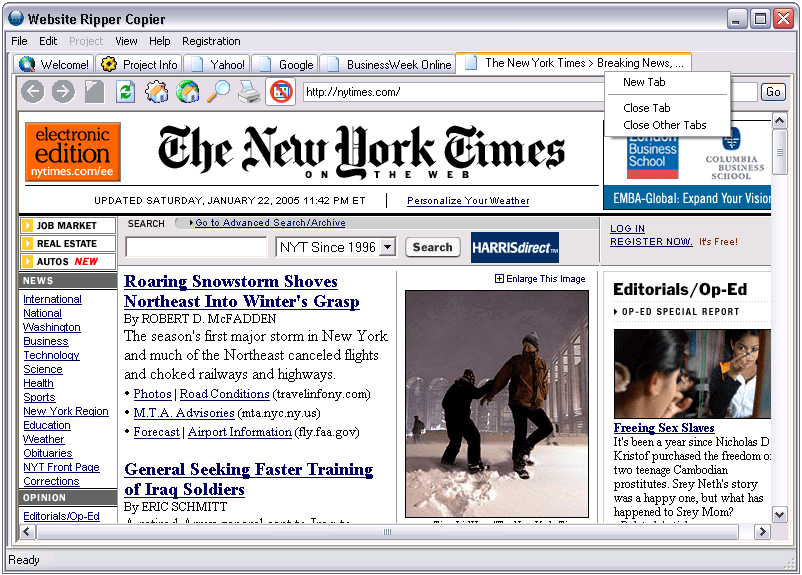Click the Welcome! tab globe icon

(27, 64)
